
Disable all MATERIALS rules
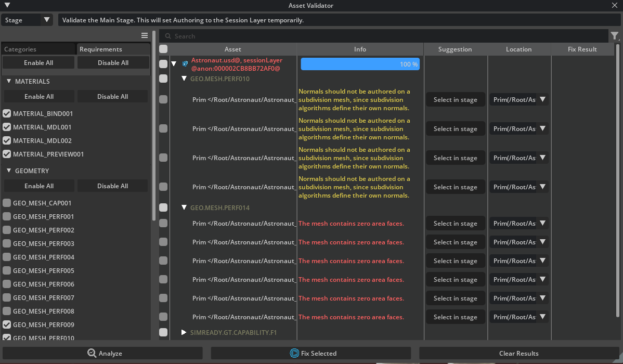(x=113, y=97)
